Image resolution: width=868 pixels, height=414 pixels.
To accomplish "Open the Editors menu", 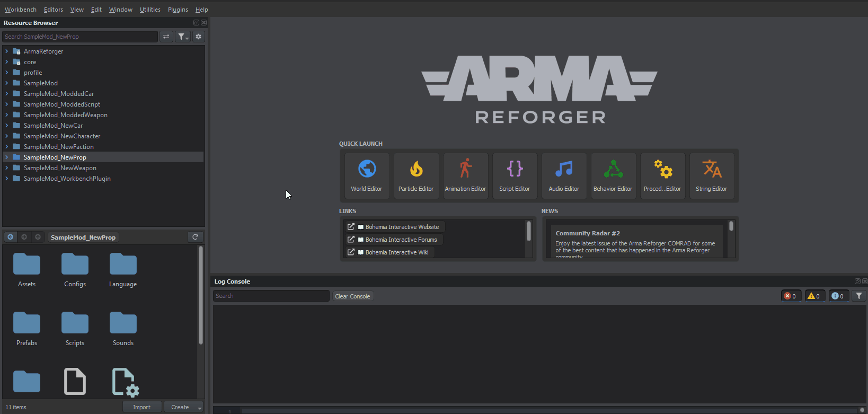I will [x=54, y=10].
